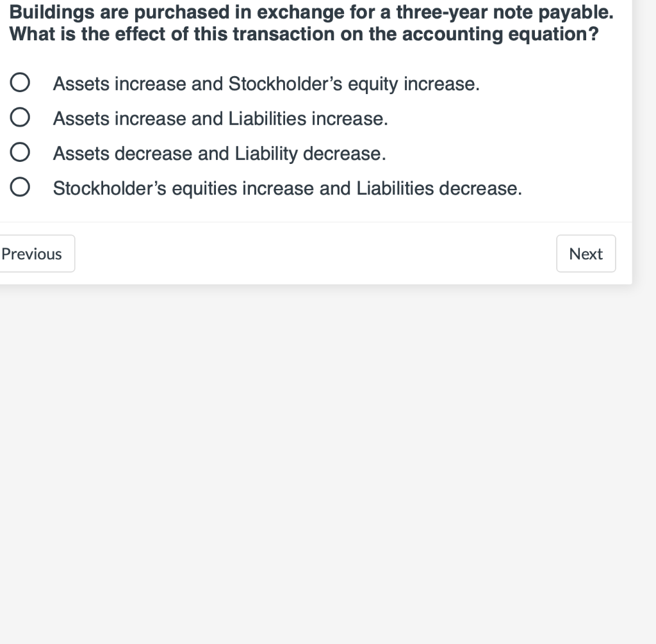656x644 pixels.
Task: Mark the radio button for 'Assets decrease and Liability decrease'
Action: pyautogui.click(x=20, y=152)
